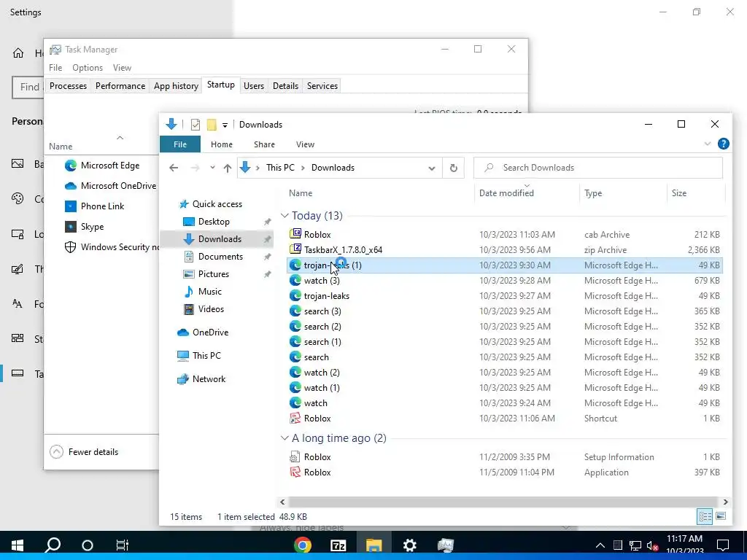Viewport: 747px width, 560px height.
Task: Go up one folder level with the up arrow
Action: [228, 168]
